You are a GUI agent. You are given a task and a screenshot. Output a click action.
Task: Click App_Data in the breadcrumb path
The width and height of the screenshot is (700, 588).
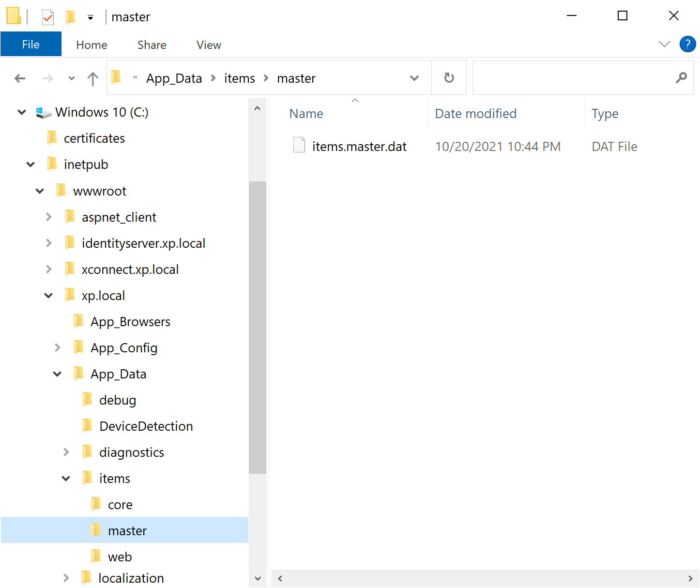pyautogui.click(x=174, y=78)
